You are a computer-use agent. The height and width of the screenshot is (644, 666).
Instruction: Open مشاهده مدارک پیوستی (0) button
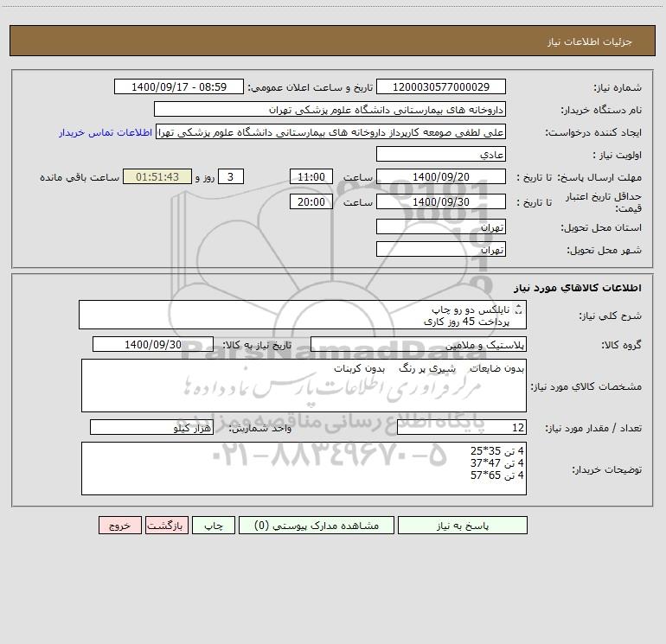pos(317,526)
